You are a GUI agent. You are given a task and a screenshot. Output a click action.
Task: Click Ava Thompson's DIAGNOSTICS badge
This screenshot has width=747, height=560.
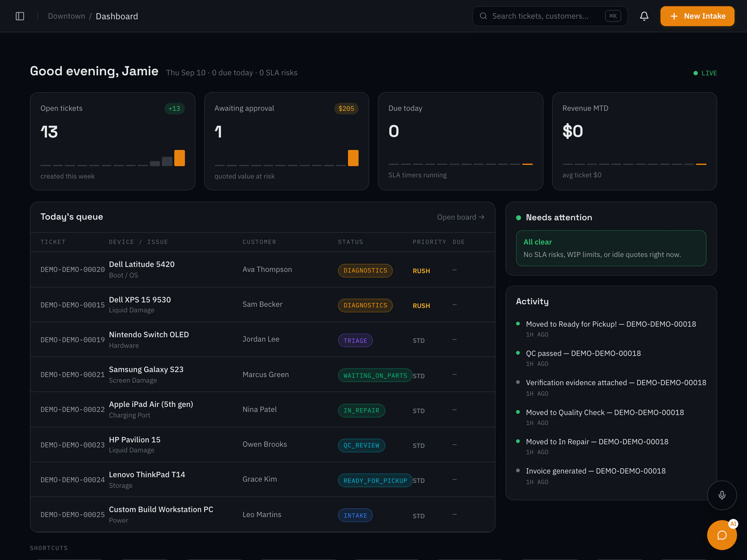point(365,271)
